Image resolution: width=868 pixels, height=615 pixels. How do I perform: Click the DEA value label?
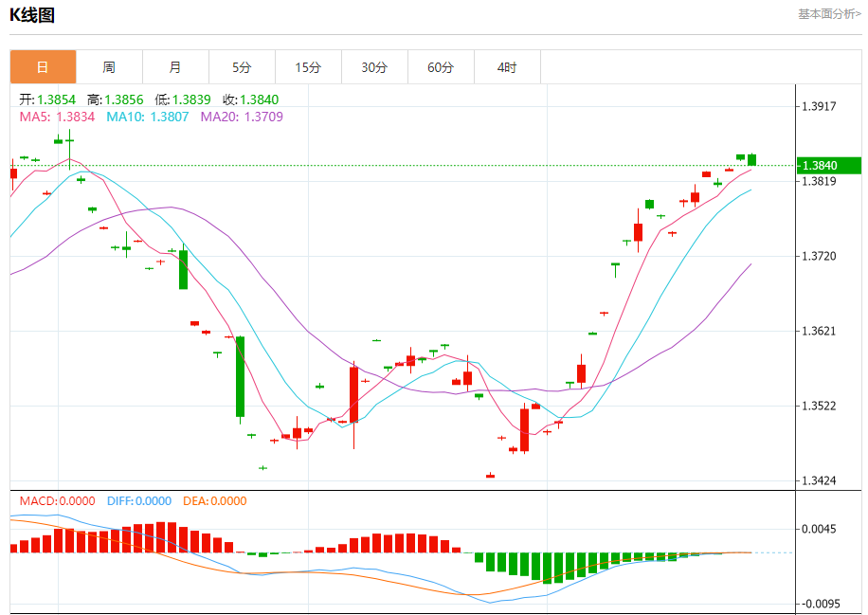click(x=213, y=500)
